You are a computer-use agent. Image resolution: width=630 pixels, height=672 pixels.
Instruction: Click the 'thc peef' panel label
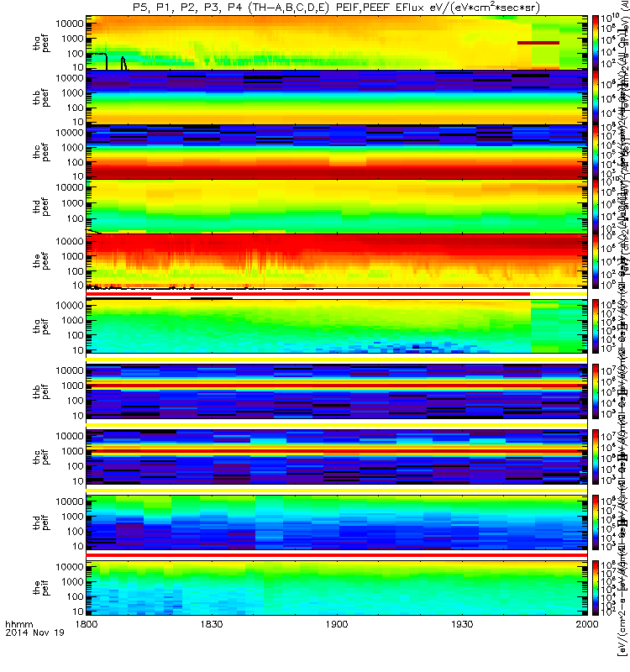pos(41,153)
